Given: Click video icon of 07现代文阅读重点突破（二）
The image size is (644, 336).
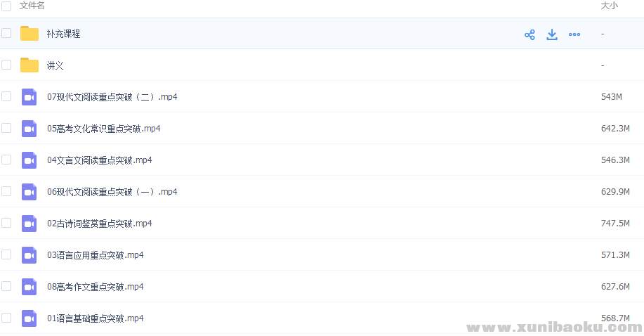Looking at the screenshot, I should pyautogui.click(x=29, y=97).
